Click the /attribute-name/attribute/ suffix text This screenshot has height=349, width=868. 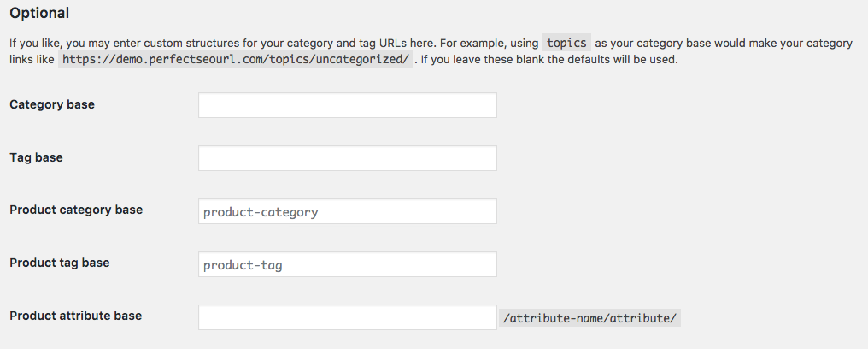(590, 318)
